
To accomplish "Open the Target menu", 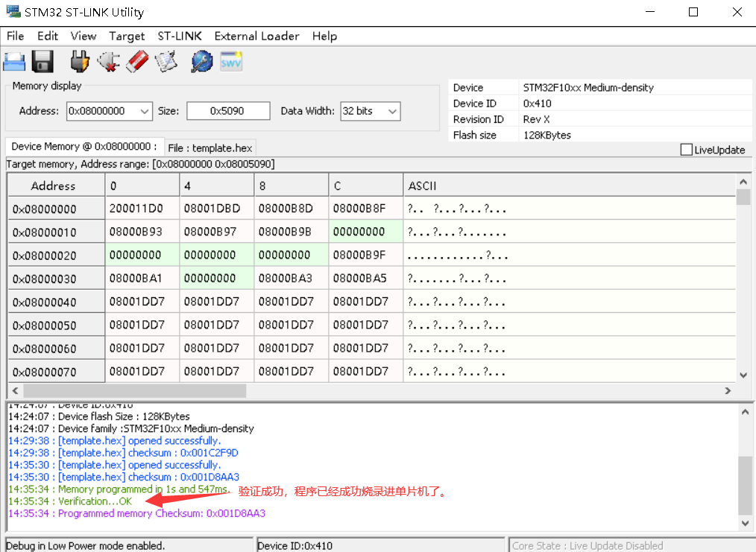I will click(x=126, y=36).
